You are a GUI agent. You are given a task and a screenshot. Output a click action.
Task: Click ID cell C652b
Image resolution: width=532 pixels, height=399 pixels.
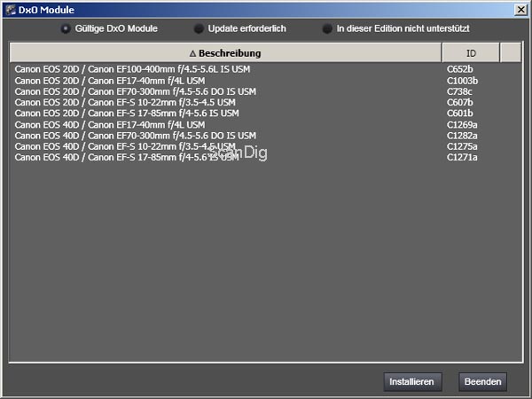[x=459, y=69]
